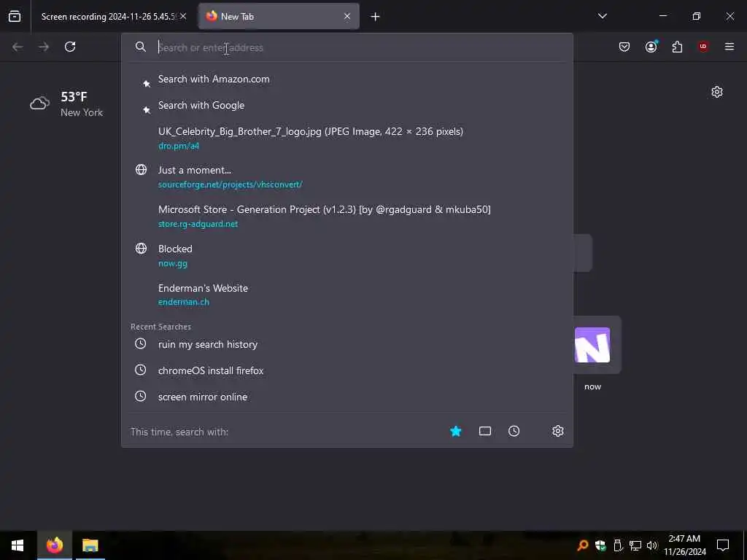
Task: Open Enderman's Website entry
Action: [x=347, y=295]
